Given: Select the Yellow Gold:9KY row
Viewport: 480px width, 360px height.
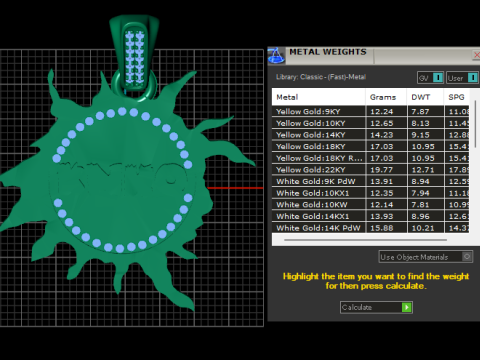Looking at the screenshot, I should click(x=371, y=112).
